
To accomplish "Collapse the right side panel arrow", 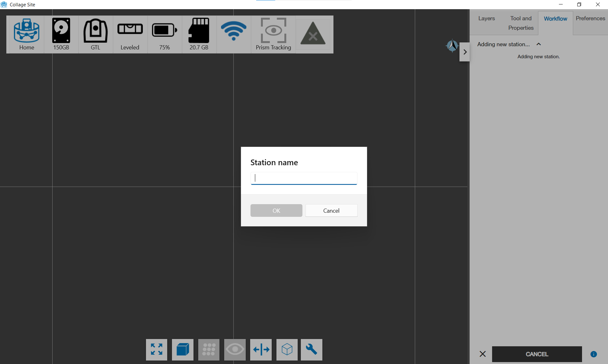I will (465, 52).
